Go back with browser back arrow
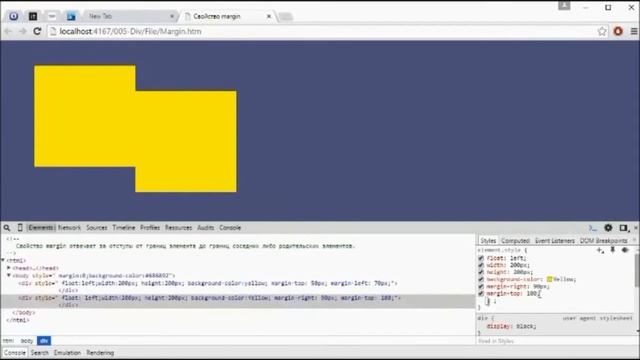The width and height of the screenshot is (640, 360). point(8,31)
